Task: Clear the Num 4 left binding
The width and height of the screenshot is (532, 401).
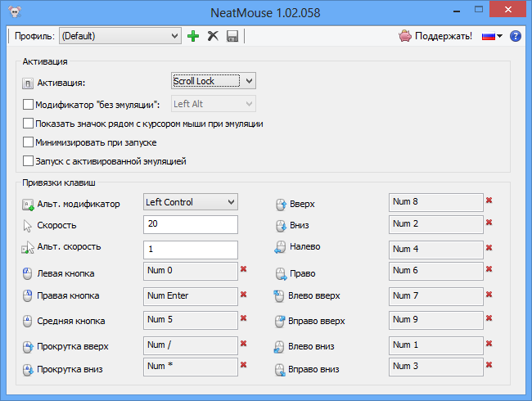Action: [x=489, y=248]
